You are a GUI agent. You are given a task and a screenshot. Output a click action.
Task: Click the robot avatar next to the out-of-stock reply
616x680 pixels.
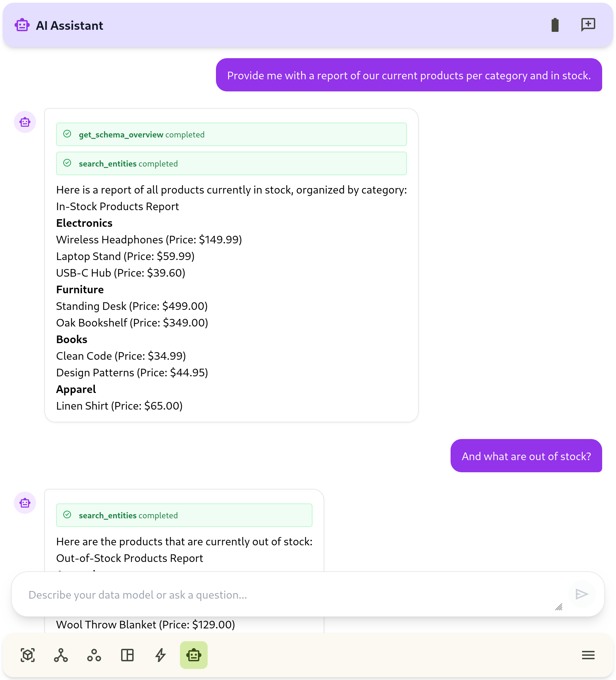coord(25,503)
